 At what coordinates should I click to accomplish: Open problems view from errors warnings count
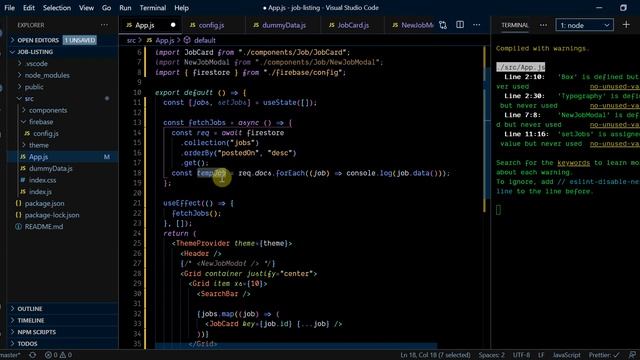point(58,355)
